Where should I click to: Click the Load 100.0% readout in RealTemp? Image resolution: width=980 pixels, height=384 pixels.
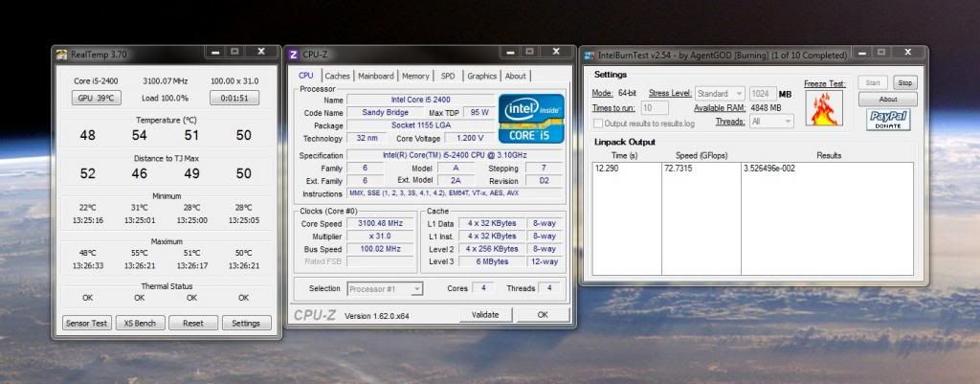click(165, 99)
